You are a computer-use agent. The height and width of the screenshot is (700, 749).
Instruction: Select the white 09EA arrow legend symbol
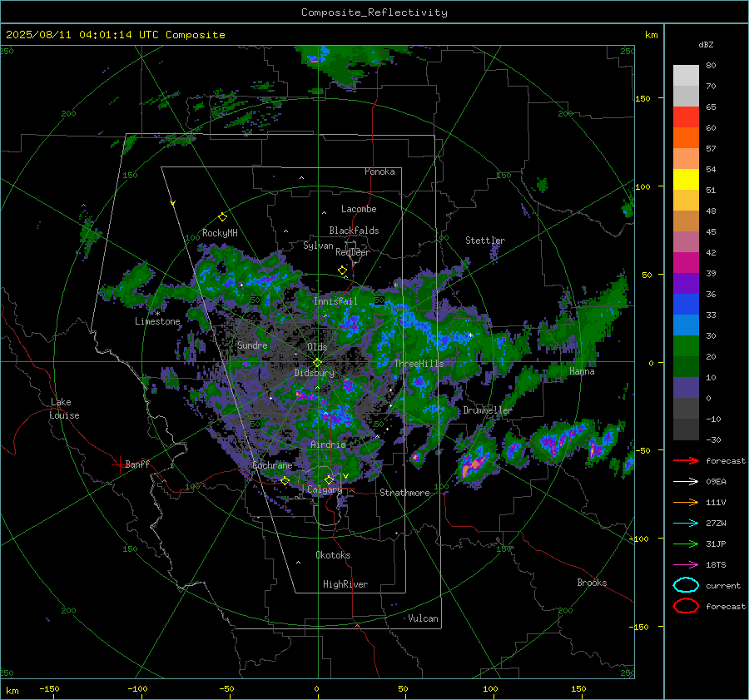pyautogui.click(x=686, y=481)
